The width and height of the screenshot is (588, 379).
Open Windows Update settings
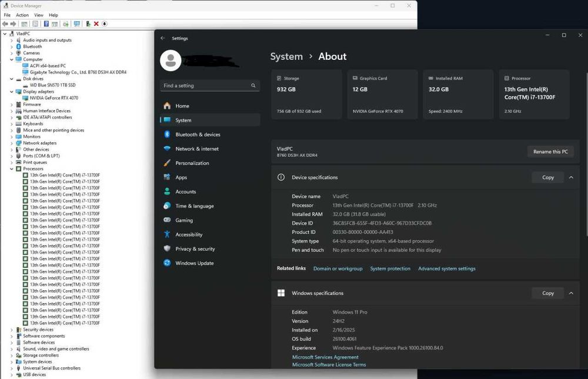point(210,263)
